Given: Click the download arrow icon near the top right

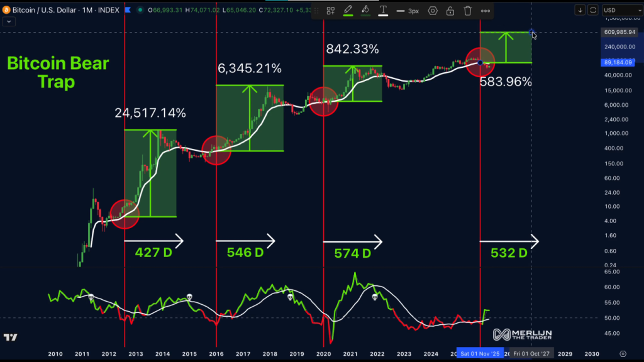Looking at the screenshot, I should [x=580, y=10].
